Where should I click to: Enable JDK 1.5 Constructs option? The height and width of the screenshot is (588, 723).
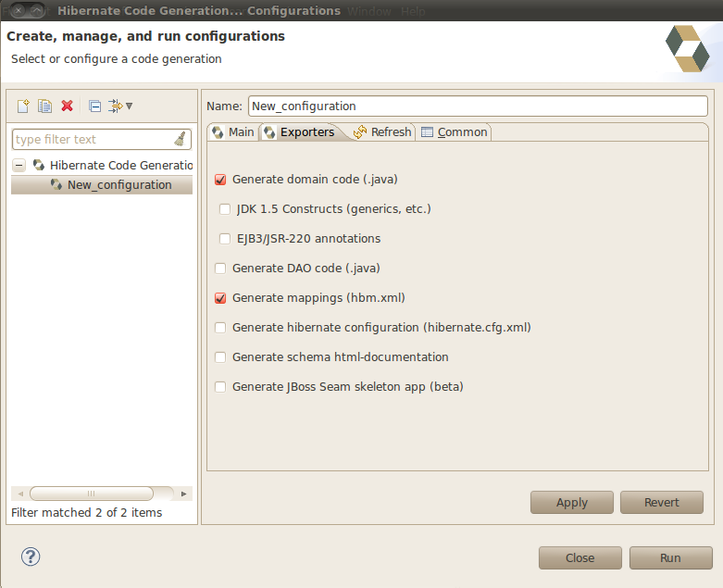pyautogui.click(x=225, y=209)
